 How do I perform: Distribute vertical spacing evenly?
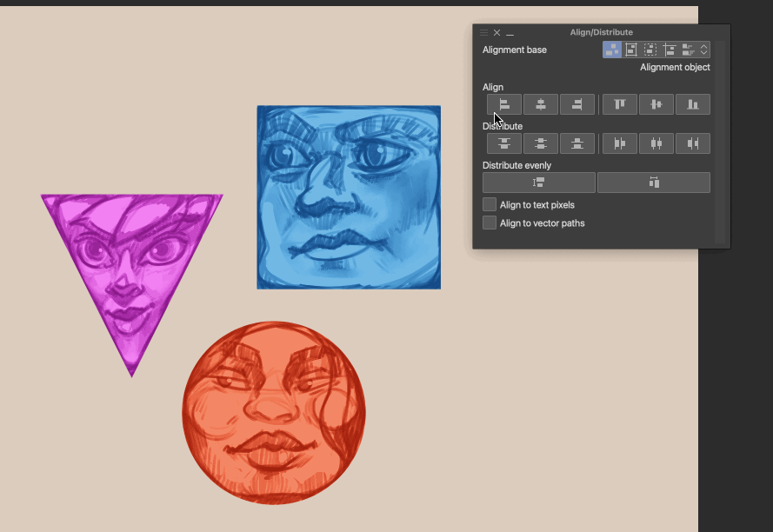pyautogui.click(x=539, y=183)
